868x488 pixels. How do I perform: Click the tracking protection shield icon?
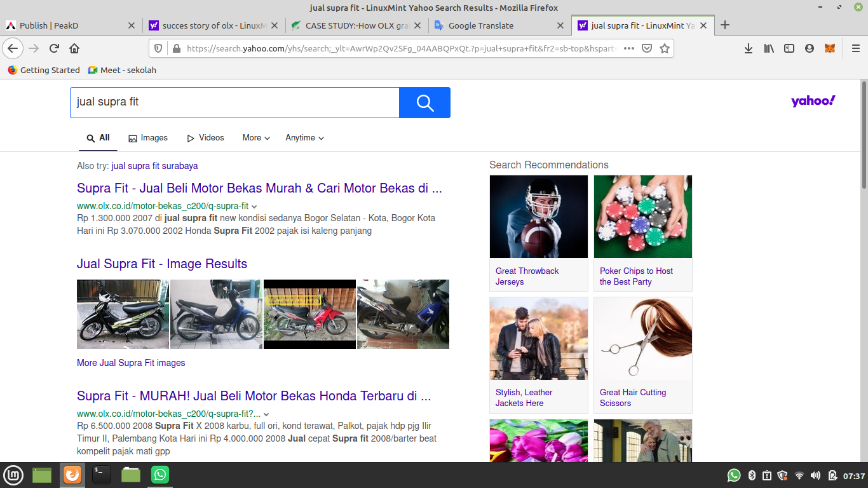tap(158, 48)
